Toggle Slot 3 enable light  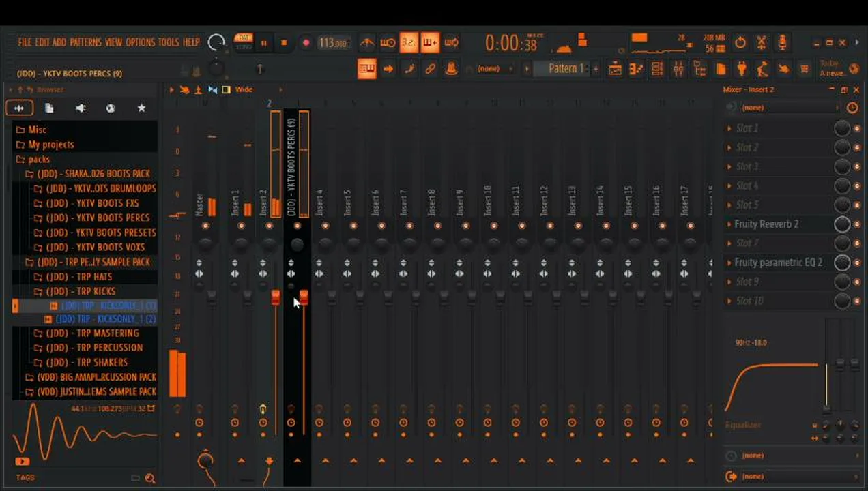(857, 166)
